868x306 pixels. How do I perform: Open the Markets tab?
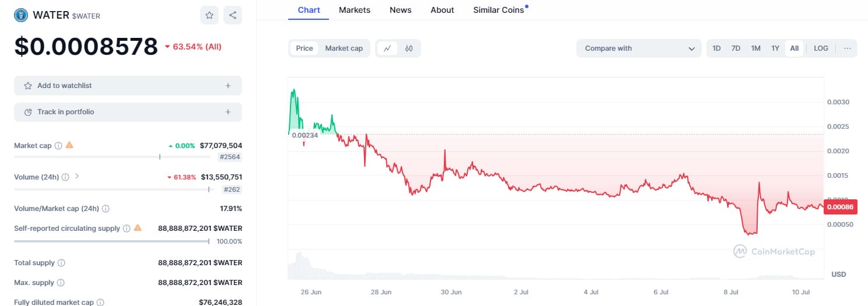coord(353,10)
